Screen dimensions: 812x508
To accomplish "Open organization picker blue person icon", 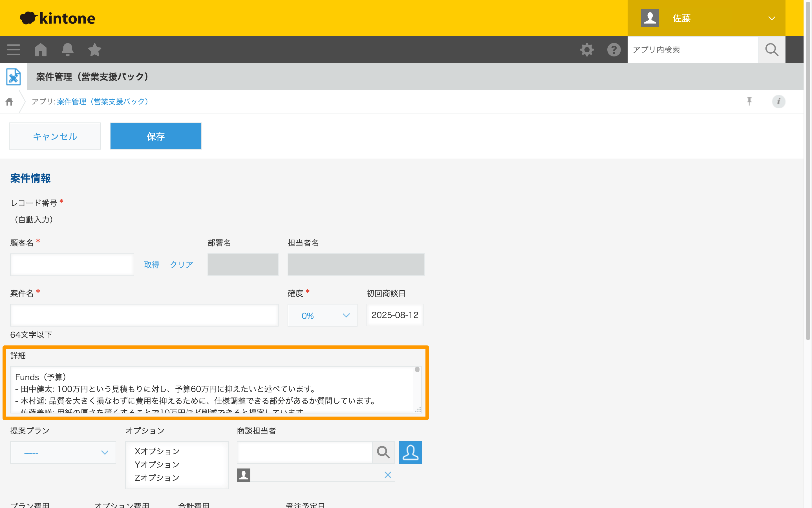I will [x=410, y=452].
